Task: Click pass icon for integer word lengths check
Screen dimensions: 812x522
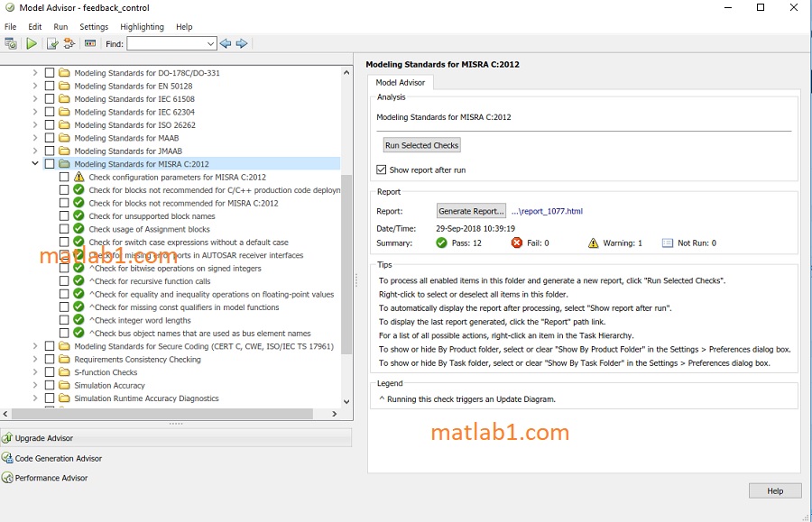Action: (x=78, y=320)
